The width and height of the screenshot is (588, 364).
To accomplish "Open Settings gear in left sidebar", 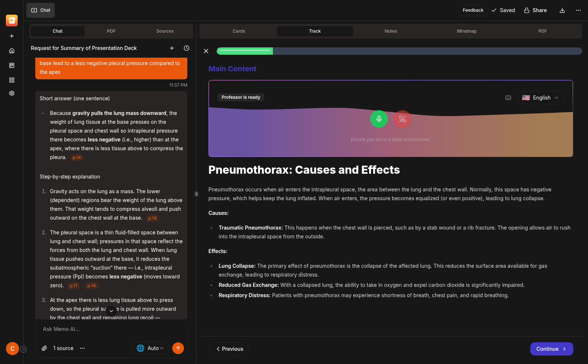I will [x=12, y=93].
